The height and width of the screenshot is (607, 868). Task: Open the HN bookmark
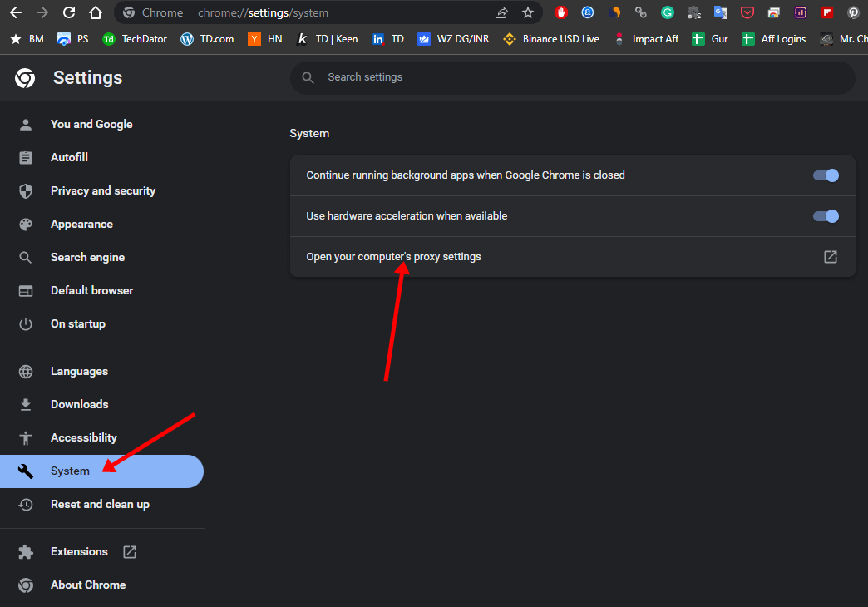click(265, 39)
